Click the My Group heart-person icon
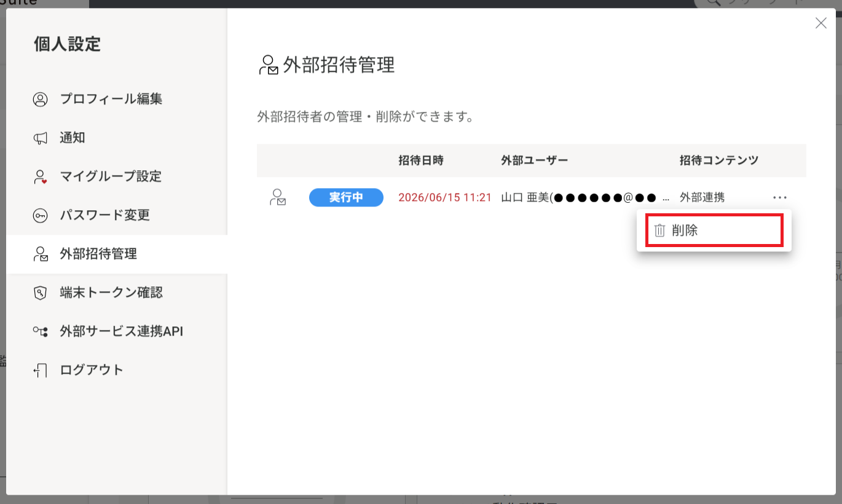Viewport: 842px width, 504px height. pyautogui.click(x=40, y=177)
